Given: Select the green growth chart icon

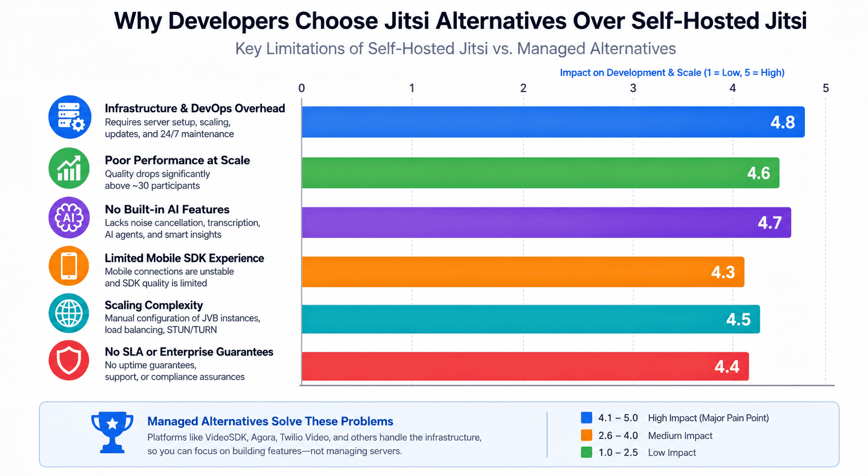Looking at the screenshot, I should tap(69, 169).
